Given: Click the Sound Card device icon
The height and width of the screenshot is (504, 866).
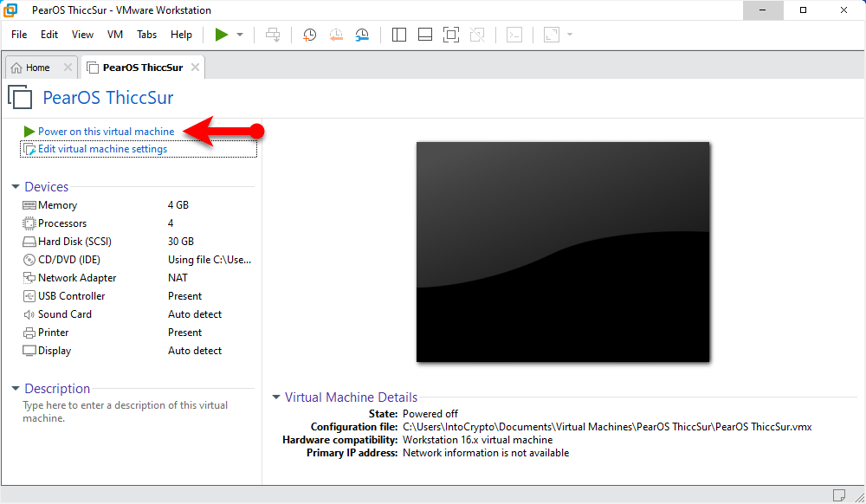Looking at the screenshot, I should (29, 314).
